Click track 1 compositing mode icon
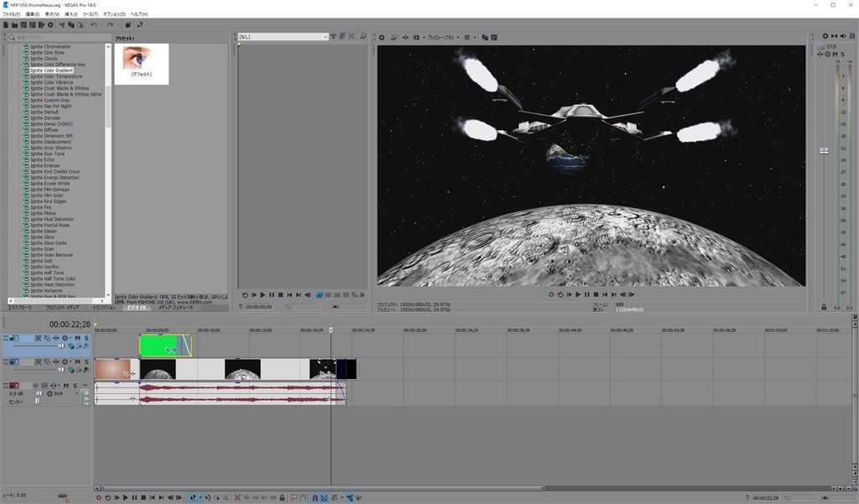The width and height of the screenshot is (859, 504). pos(71,346)
